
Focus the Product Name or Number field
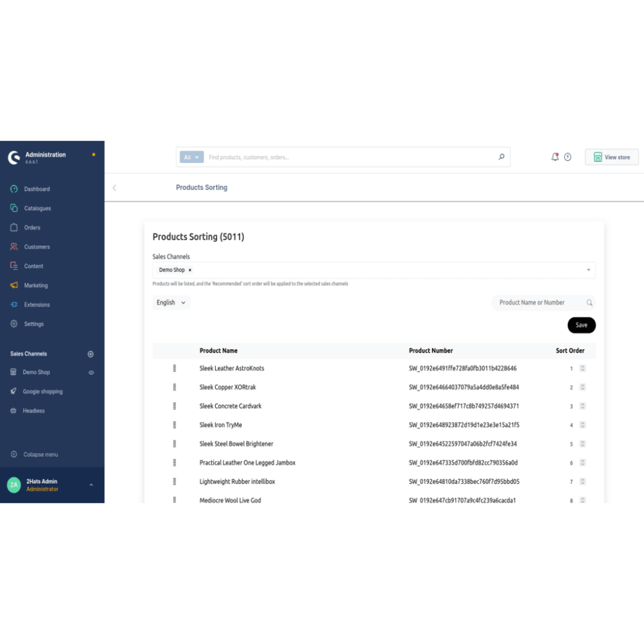tap(539, 303)
